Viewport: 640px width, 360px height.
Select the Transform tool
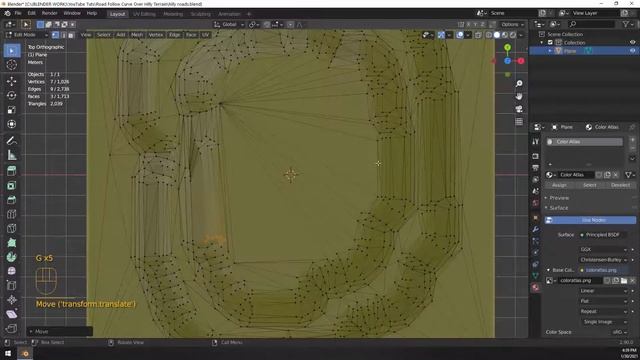pyautogui.click(x=12, y=124)
